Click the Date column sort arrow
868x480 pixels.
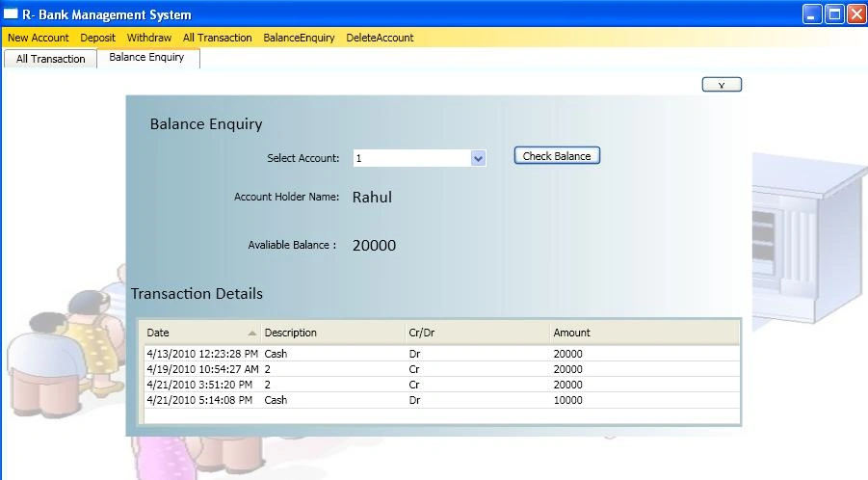click(x=251, y=333)
